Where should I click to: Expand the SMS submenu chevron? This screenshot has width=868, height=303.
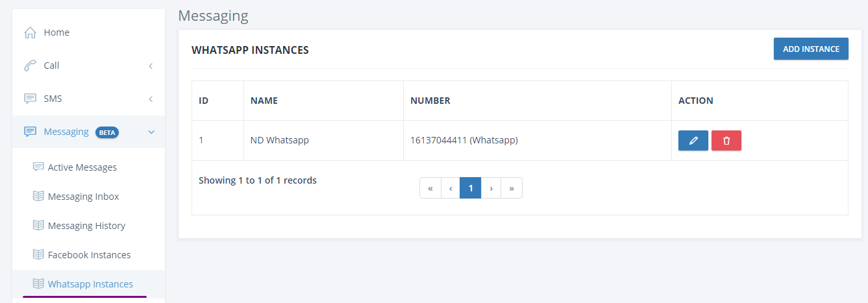tap(151, 99)
